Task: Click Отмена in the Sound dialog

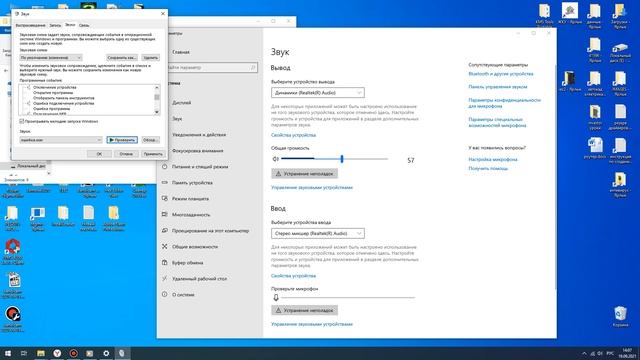Action: pyautogui.click(x=126, y=154)
